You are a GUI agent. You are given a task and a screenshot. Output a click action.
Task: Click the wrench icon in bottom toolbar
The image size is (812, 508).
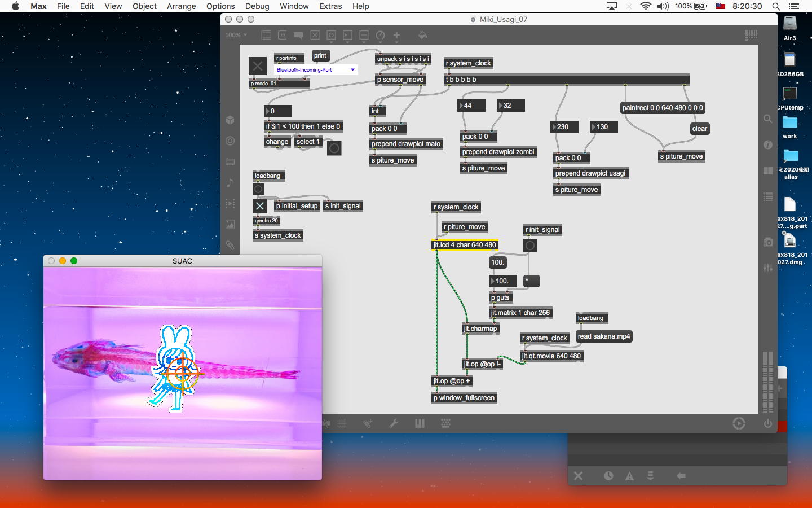pos(394,423)
